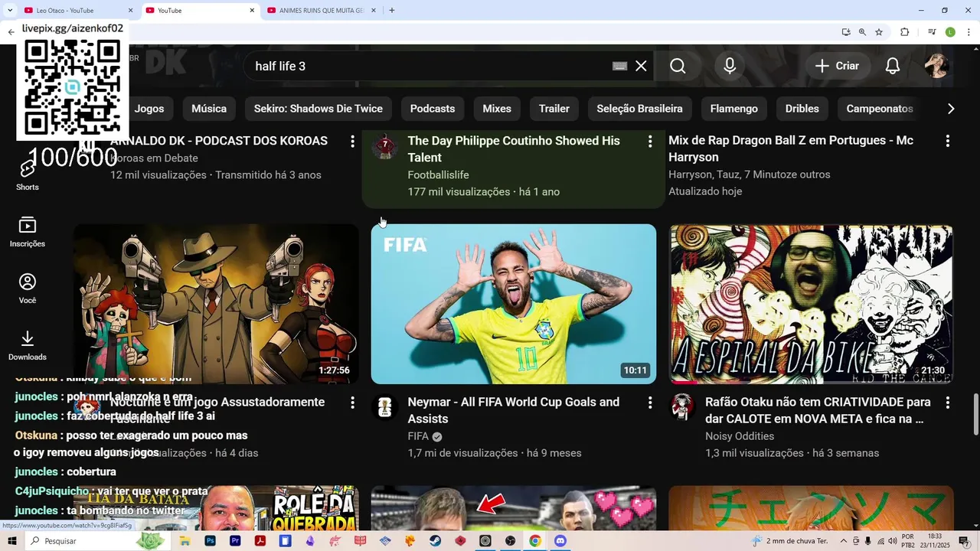Screen dimensions: 980x551
Task: Open options for ARNALDO DK podcast video
Action: (352, 142)
